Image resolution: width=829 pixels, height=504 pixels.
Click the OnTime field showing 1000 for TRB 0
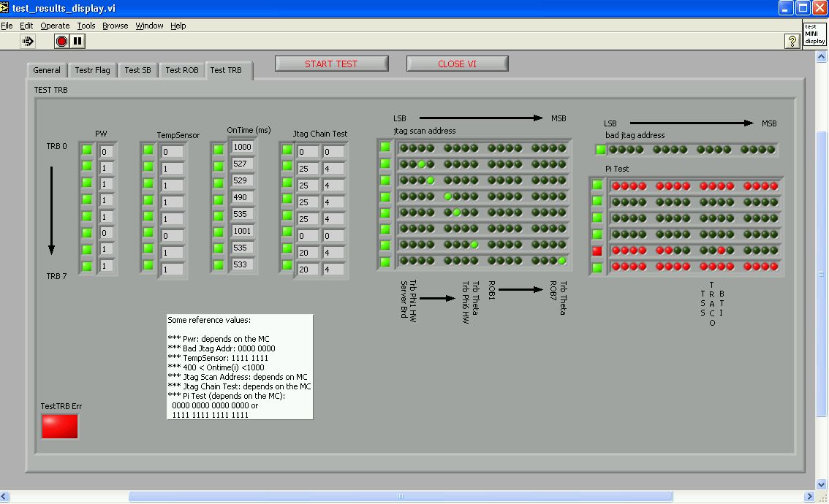click(x=242, y=147)
